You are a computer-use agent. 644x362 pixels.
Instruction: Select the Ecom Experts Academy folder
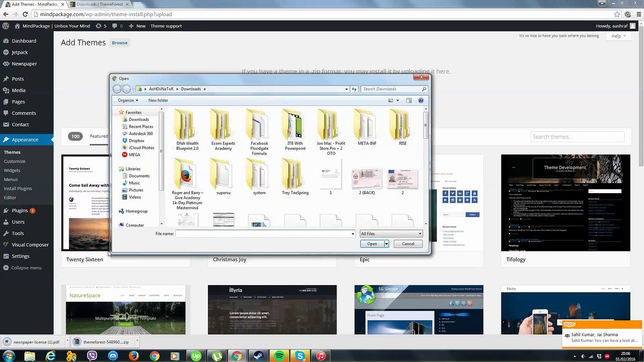pos(223,131)
